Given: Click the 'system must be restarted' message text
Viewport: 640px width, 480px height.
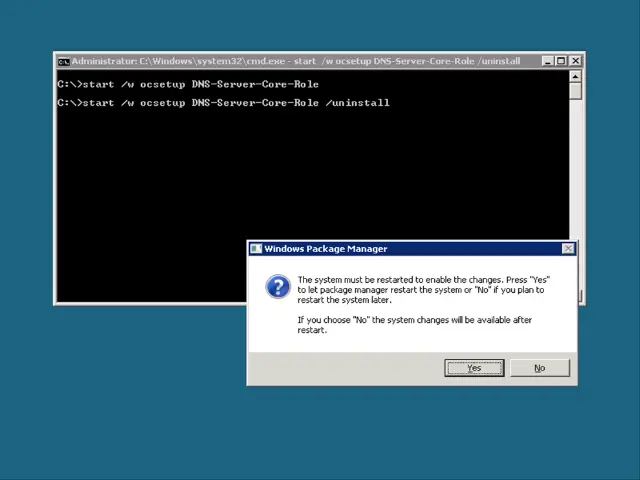Looking at the screenshot, I should 423,290.
